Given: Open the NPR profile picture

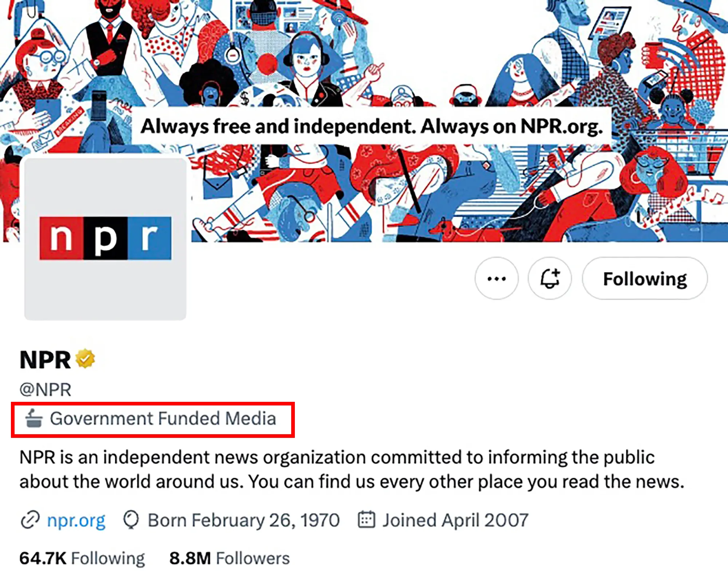Looking at the screenshot, I should [105, 239].
